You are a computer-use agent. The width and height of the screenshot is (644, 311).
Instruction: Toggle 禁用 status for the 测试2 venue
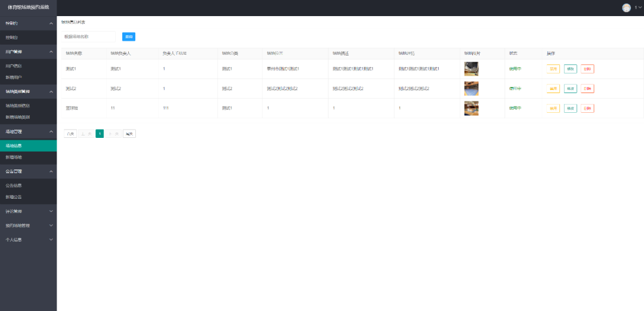pyautogui.click(x=553, y=88)
